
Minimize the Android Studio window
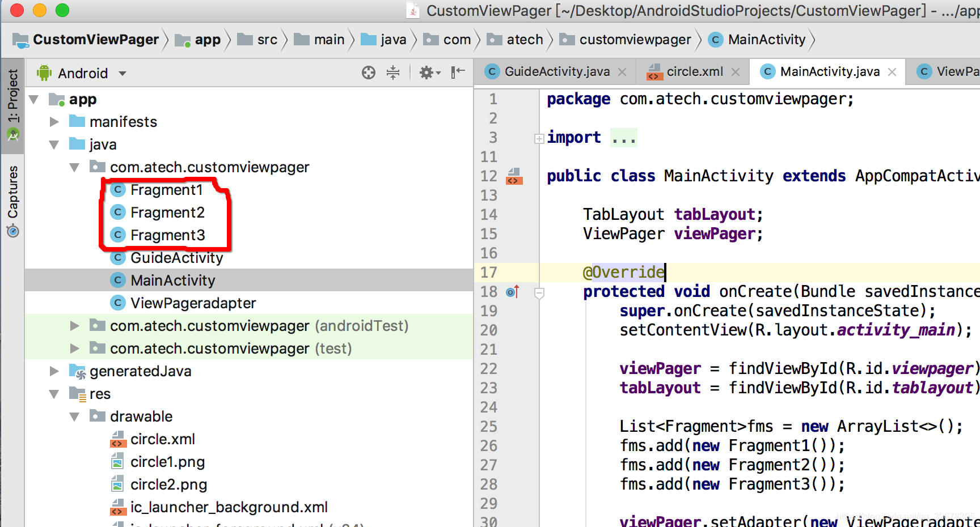coord(40,10)
